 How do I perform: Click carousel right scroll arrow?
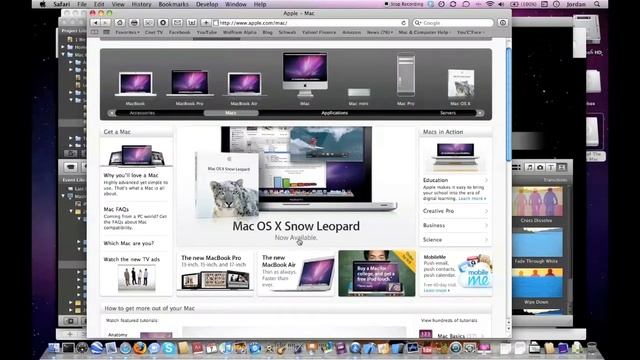[x=480, y=113]
